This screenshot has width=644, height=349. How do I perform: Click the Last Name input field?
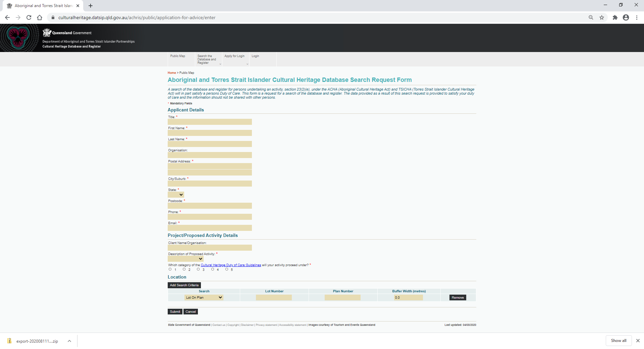point(210,144)
